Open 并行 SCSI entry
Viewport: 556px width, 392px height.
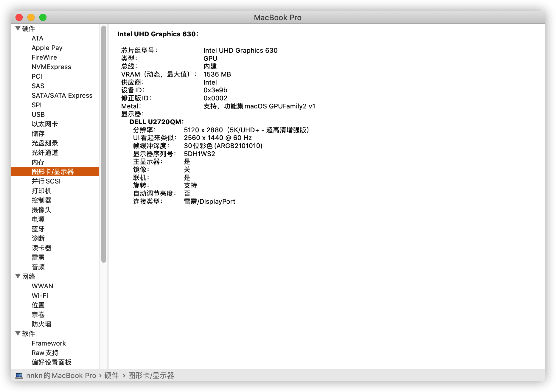46,181
